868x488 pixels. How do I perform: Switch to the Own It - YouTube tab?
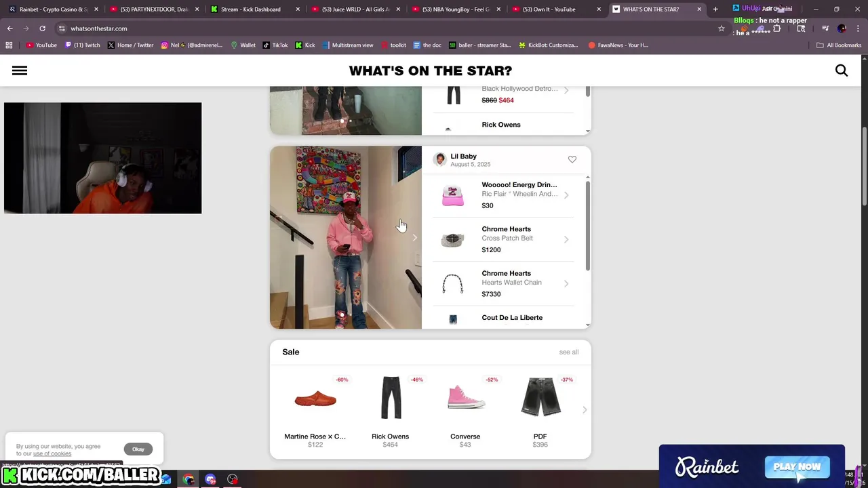click(x=556, y=9)
